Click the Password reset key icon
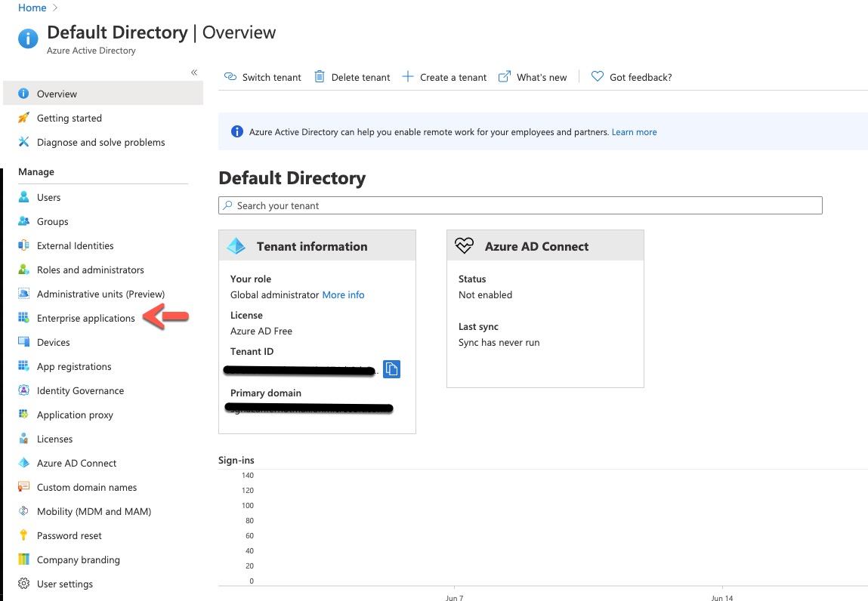This screenshot has width=868, height=601. pyautogui.click(x=24, y=535)
